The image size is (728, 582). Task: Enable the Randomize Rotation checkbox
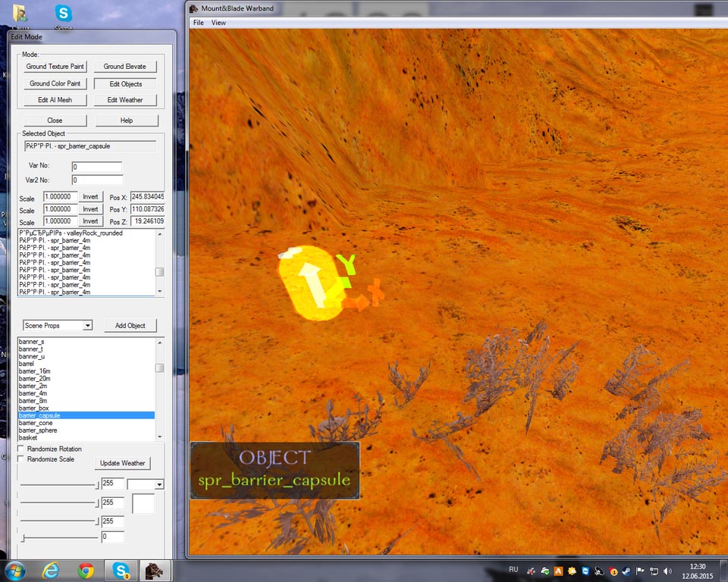21,449
